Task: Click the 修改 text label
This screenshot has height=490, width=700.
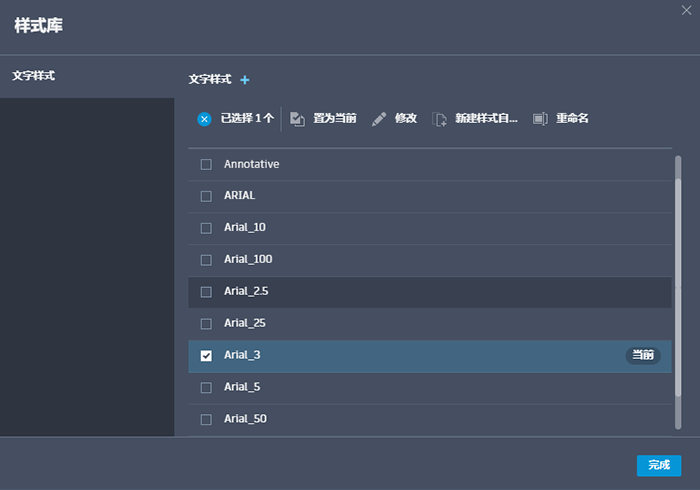Action: pos(405,119)
